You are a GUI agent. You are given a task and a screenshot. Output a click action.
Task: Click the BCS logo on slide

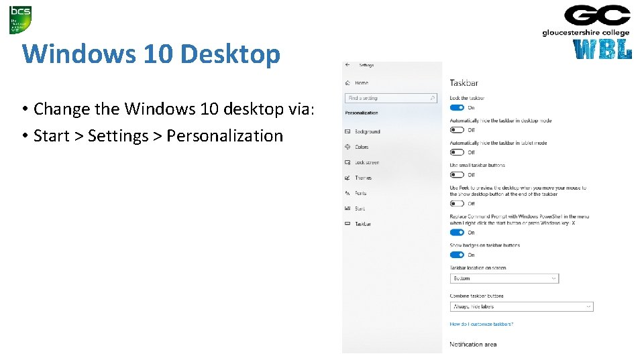point(20,19)
